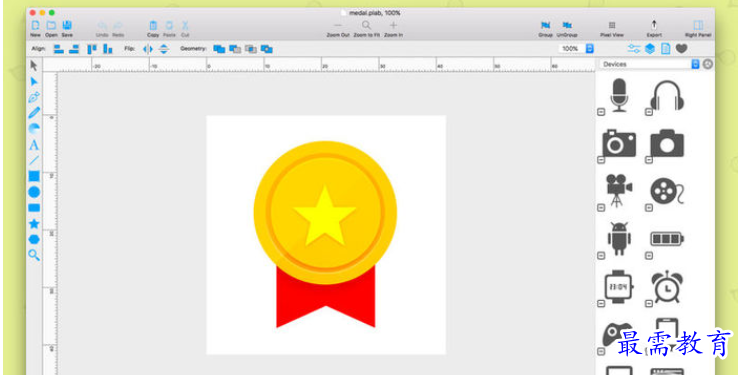Image resolution: width=739 pixels, height=375 pixels.
Task: Select the Pencil tool
Action: (x=34, y=113)
